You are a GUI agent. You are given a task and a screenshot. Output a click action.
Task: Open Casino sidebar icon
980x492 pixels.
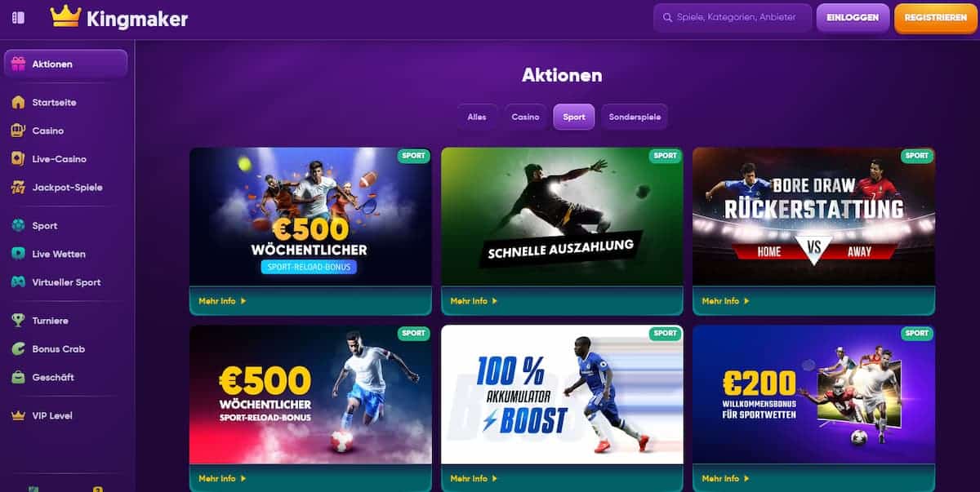[18, 131]
